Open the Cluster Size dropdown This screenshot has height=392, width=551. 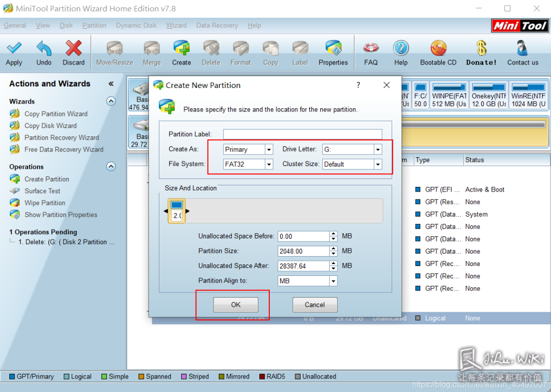coord(378,164)
